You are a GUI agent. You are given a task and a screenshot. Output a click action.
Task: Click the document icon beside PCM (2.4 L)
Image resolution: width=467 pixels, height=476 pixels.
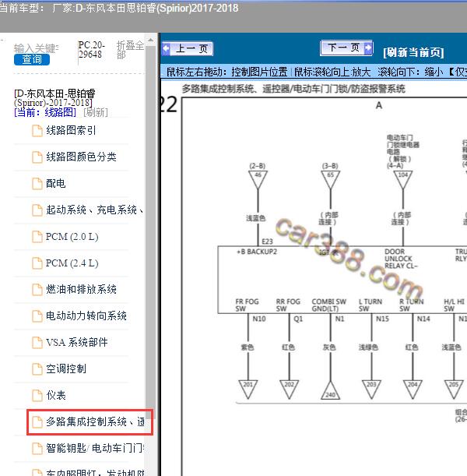(37, 263)
